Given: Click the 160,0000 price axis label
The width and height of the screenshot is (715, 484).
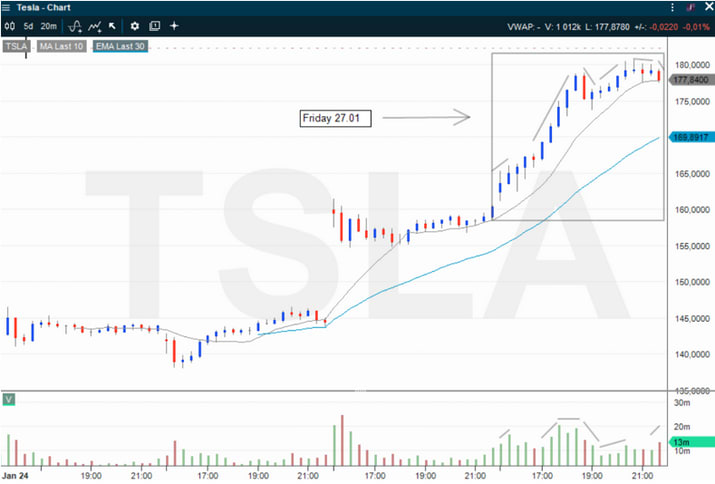Looking at the screenshot, I should pos(692,210).
